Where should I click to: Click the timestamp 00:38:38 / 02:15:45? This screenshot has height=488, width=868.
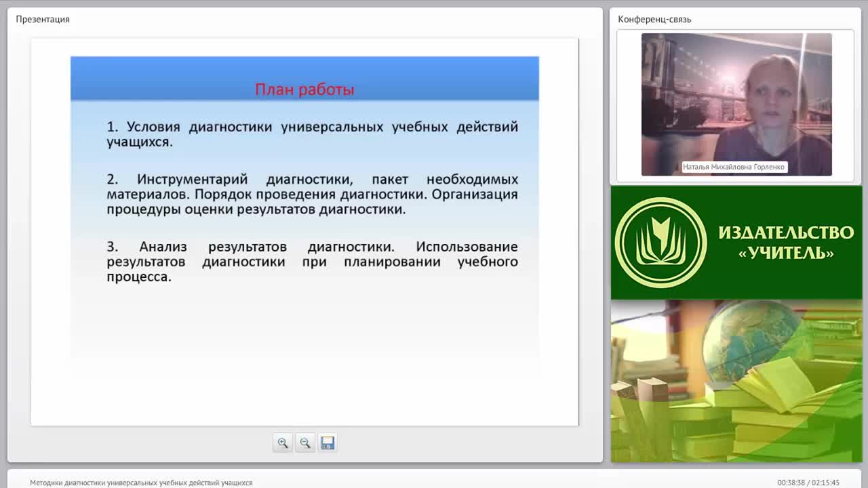pos(808,483)
